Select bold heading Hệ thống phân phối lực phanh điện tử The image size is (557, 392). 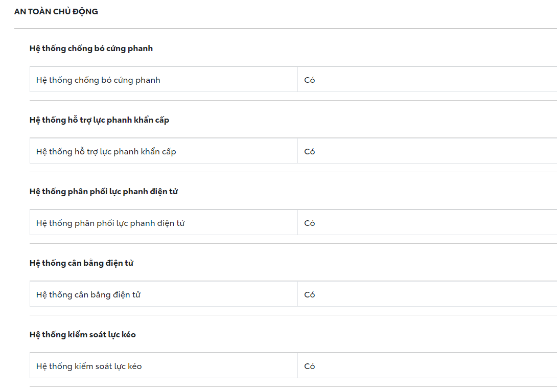click(104, 192)
